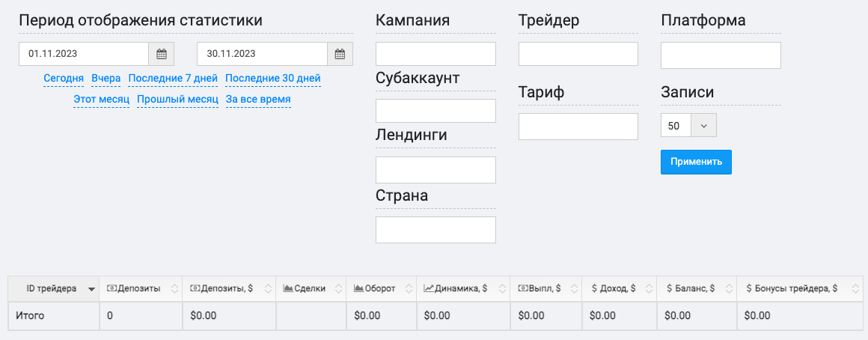The image size is (868, 340).
Task: Click the Баланс, $ header label
Action: (x=694, y=288)
